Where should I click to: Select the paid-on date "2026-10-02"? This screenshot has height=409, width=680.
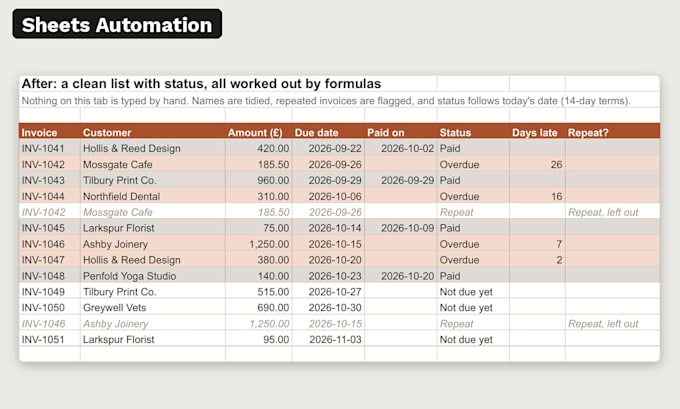pyautogui.click(x=408, y=148)
